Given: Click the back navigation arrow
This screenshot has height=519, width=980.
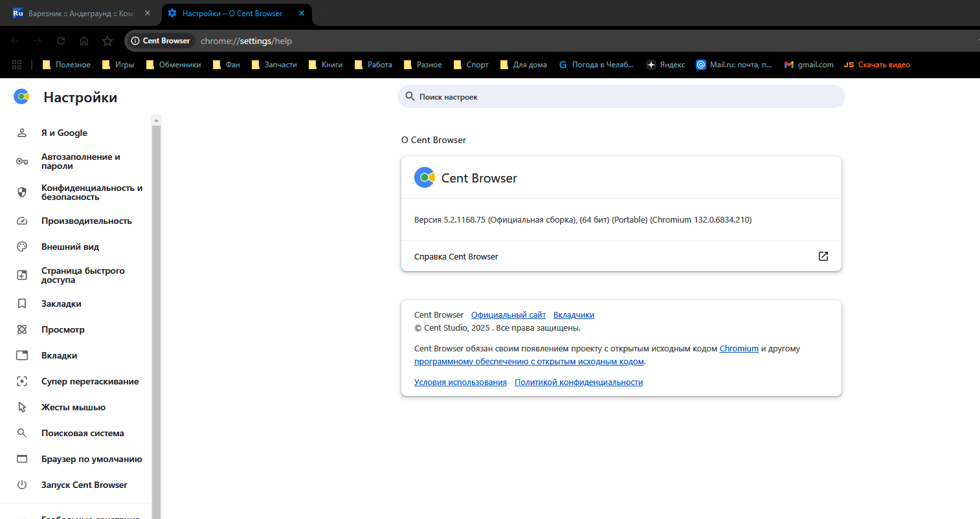Looking at the screenshot, I should click(14, 41).
